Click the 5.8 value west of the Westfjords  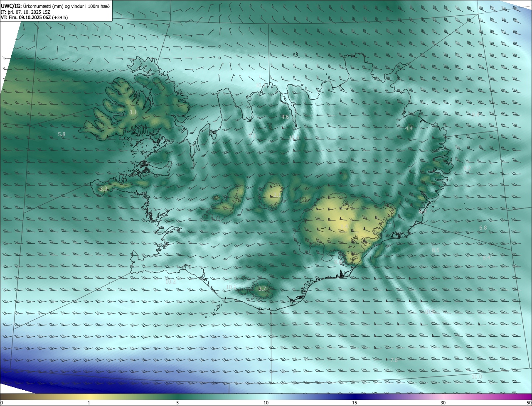point(62,134)
